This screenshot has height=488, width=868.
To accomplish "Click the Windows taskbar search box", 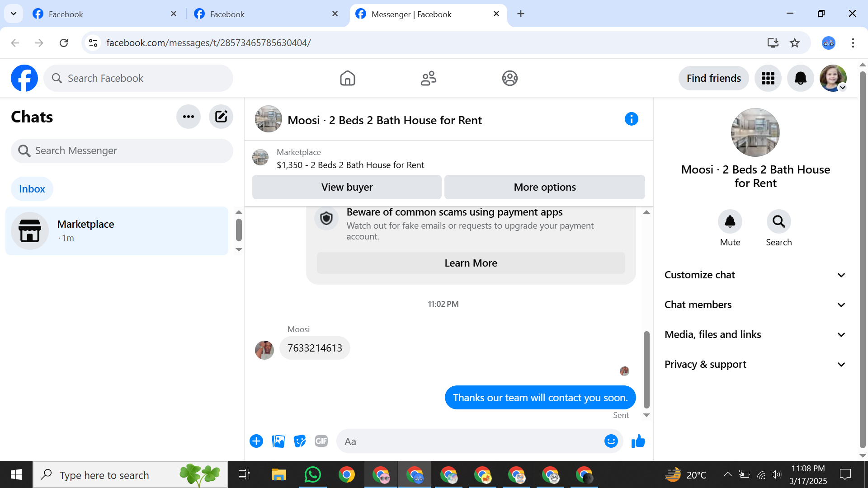I will click(130, 474).
